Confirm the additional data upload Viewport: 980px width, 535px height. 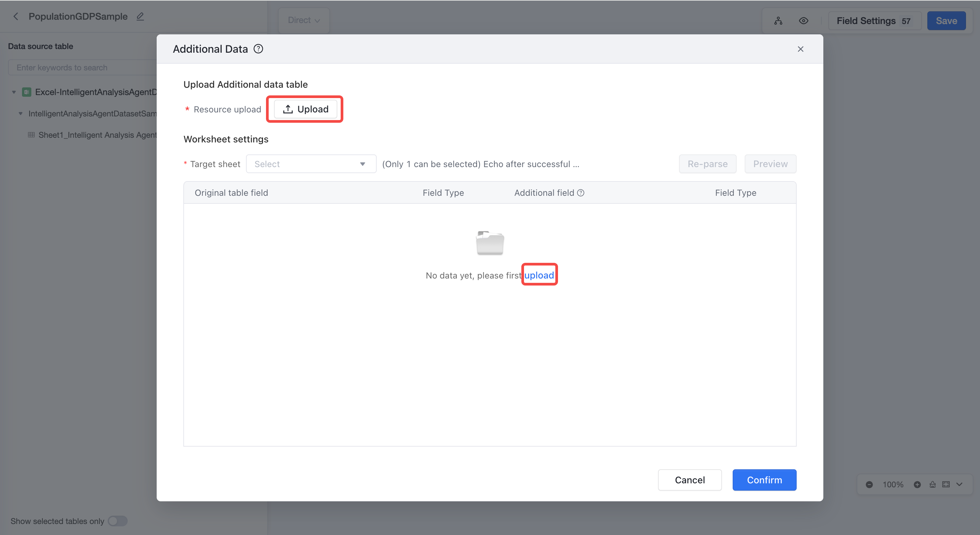click(x=764, y=480)
